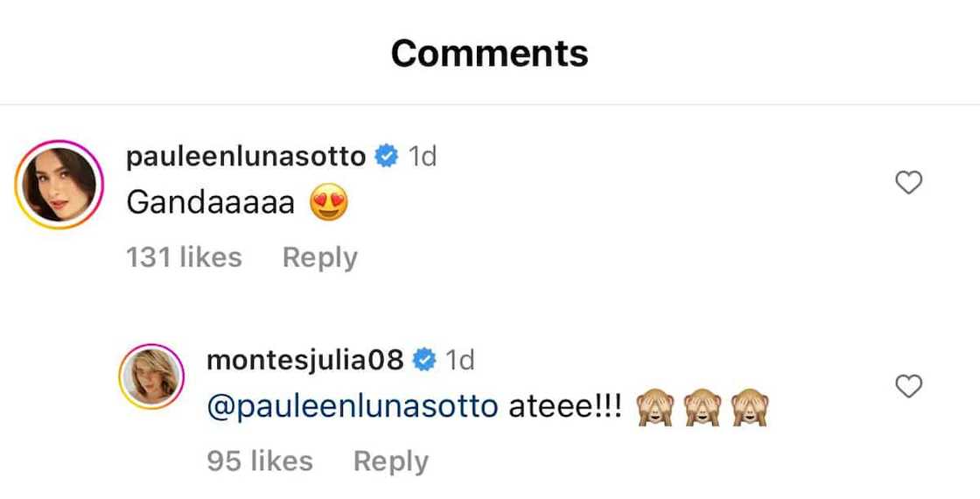
Task: Click the first see-no-evil monkey emoji
Action: coord(655,408)
